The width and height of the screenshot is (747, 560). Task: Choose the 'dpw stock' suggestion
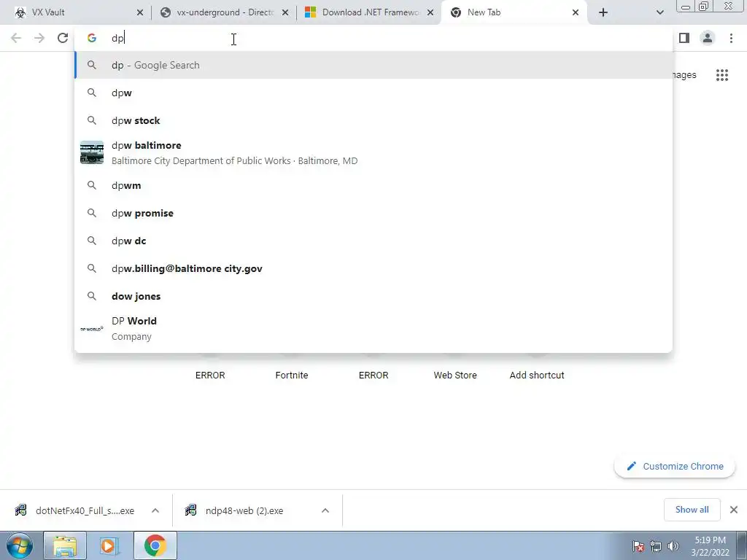(373, 120)
